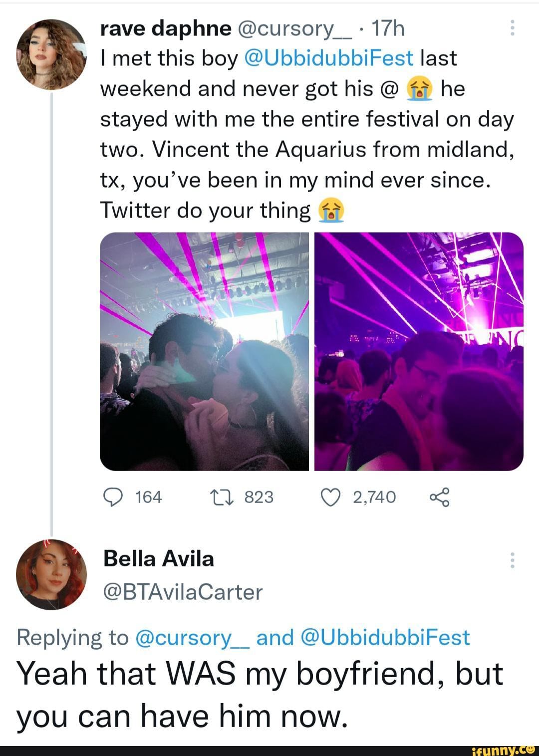
Task: View Bella Avila's profile avatar
Action: coord(52,576)
